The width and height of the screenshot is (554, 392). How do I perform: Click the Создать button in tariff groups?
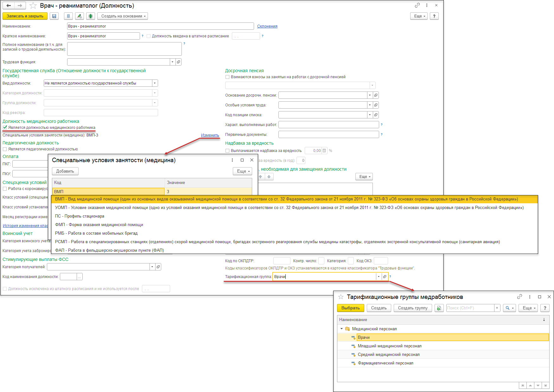tap(379, 308)
